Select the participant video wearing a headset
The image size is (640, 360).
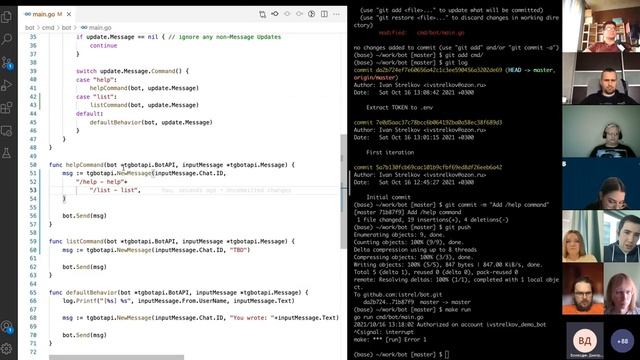(x=601, y=131)
